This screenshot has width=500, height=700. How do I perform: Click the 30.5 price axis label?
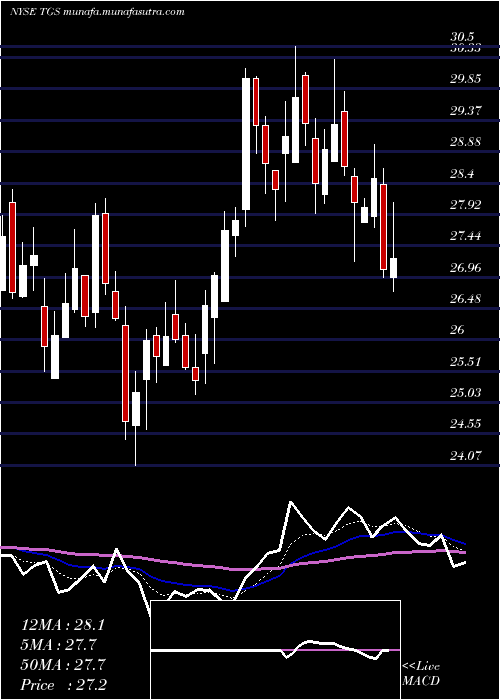(x=462, y=38)
